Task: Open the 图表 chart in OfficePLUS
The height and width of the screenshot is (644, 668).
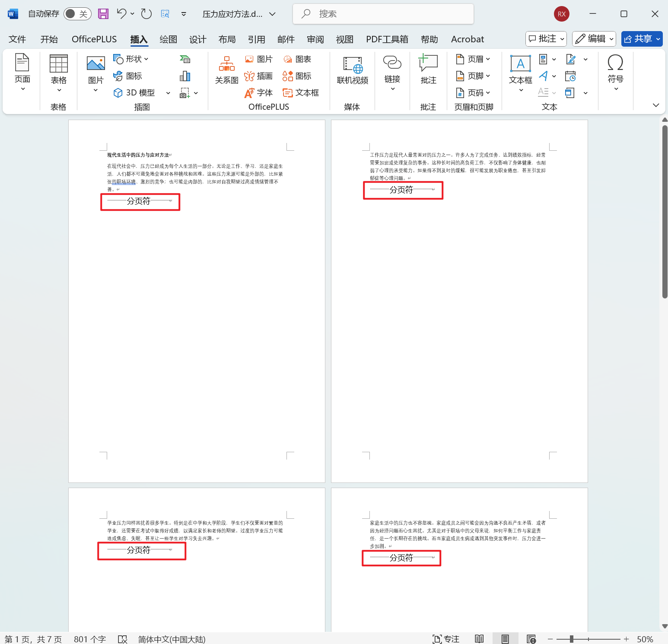Action: (x=297, y=59)
